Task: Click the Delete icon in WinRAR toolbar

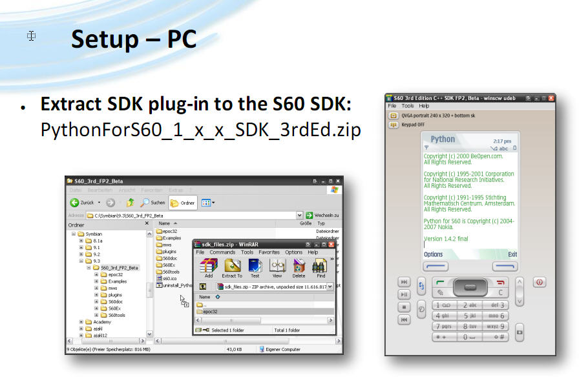Action: tap(299, 268)
